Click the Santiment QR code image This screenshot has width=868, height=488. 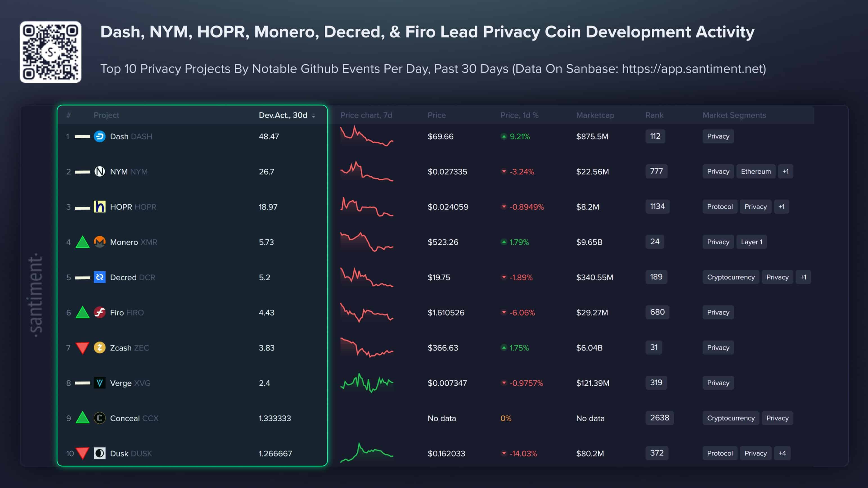(x=51, y=52)
